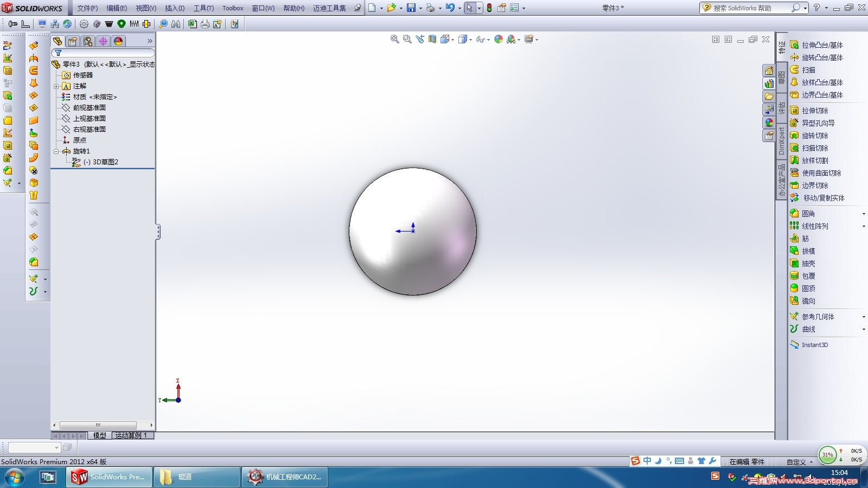Select 旋转凸台/基体 revolve boss feature

pos(817,57)
